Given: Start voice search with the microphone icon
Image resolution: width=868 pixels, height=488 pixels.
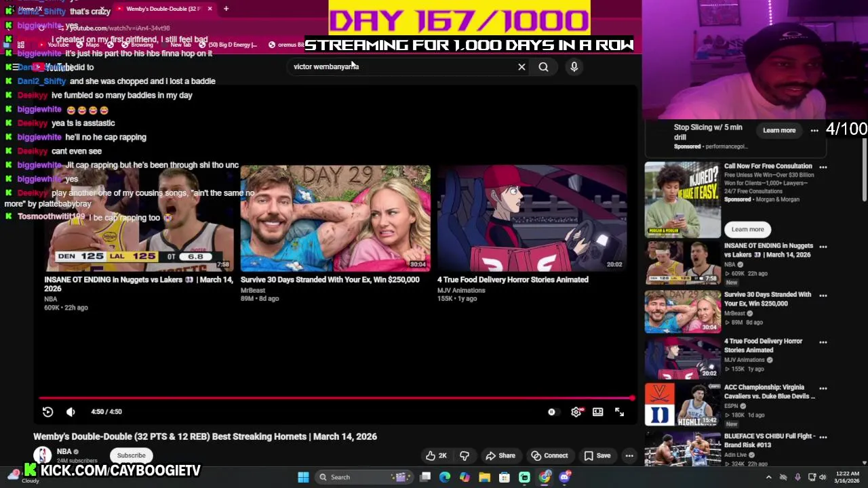Looking at the screenshot, I should click(574, 66).
